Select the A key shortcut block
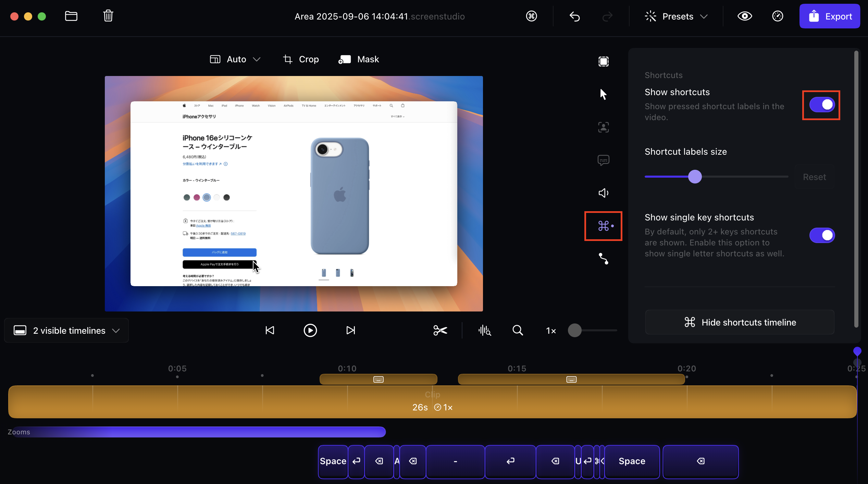Image resolution: width=868 pixels, height=484 pixels. click(x=397, y=461)
